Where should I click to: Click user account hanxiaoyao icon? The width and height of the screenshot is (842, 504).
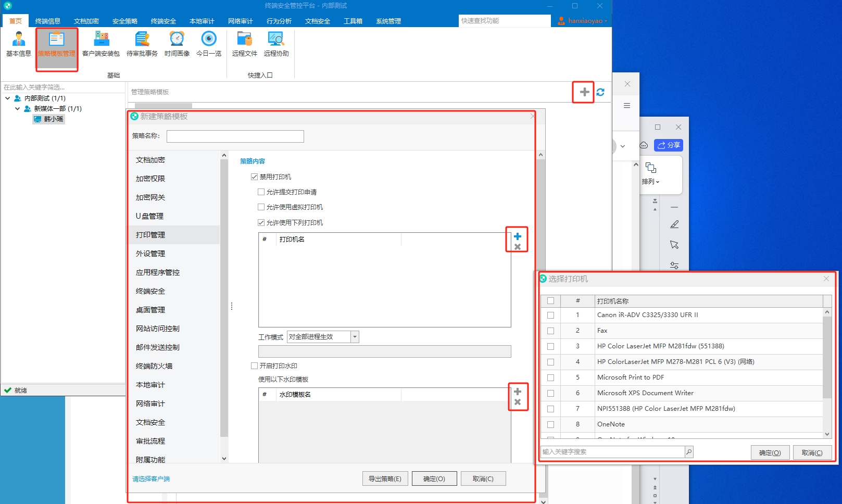click(x=561, y=21)
